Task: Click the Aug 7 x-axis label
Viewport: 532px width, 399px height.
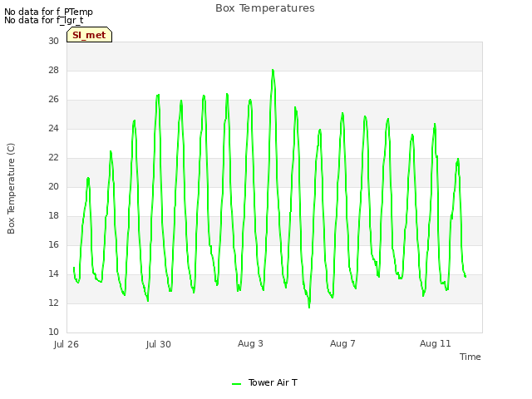Action: pyautogui.click(x=342, y=343)
